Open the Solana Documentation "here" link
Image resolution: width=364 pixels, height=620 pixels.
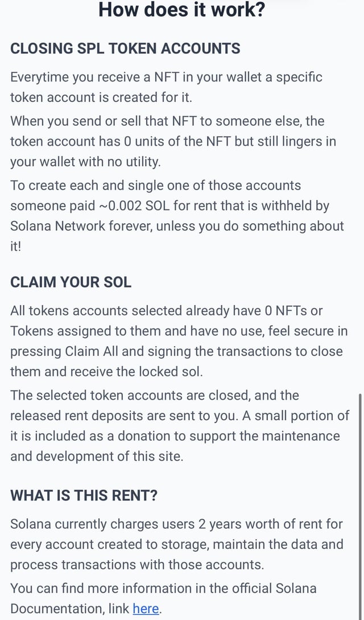pyautogui.click(x=146, y=608)
